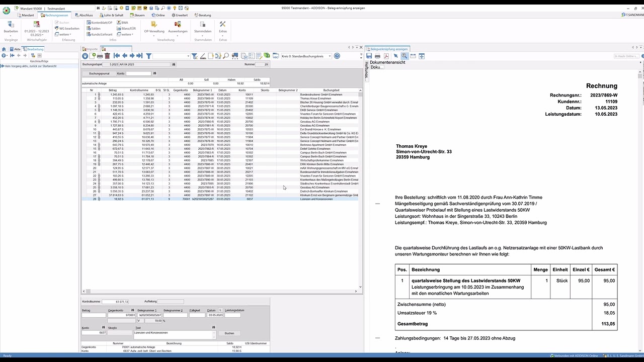The width and height of the screenshot is (644, 362).
Task: Click the blue help question mark icon
Action: 337,56
